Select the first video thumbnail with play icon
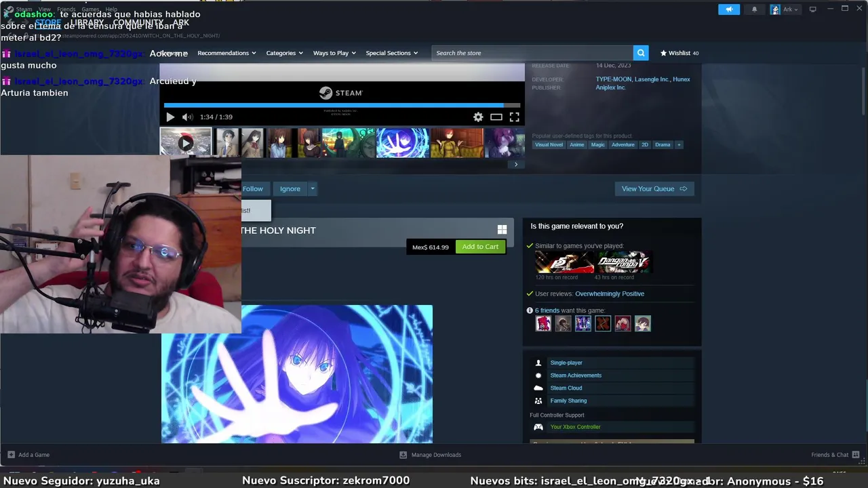 [x=186, y=142]
